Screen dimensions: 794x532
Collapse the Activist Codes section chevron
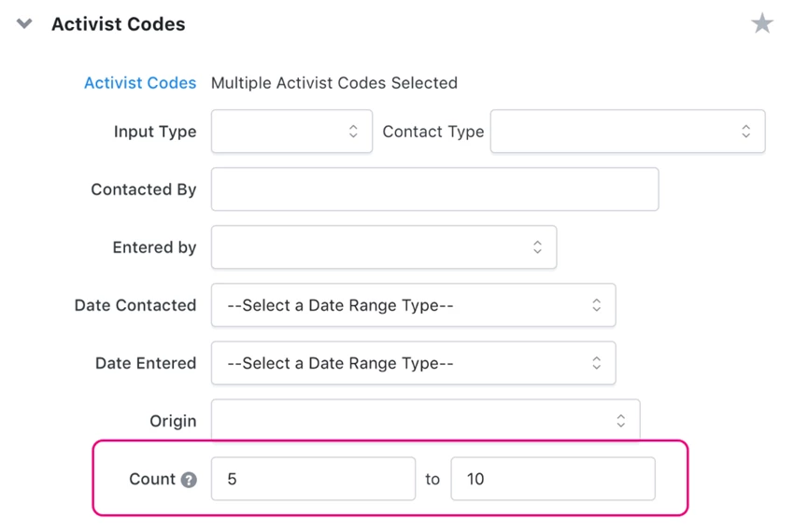pos(24,23)
